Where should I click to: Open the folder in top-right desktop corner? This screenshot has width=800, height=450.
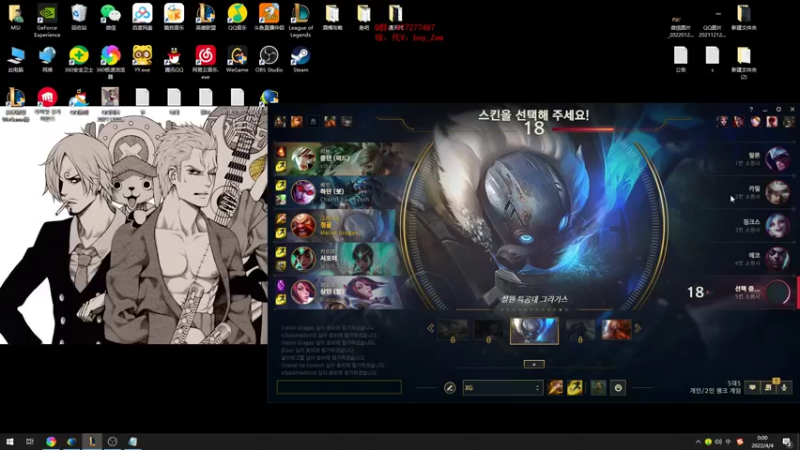tap(744, 17)
